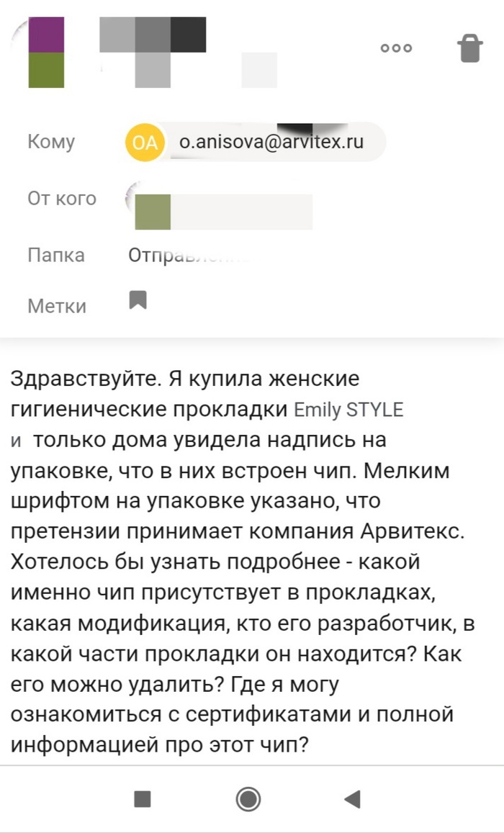Image resolution: width=504 pixels, height=833 pixels.
Task: Tap the Android recent apps square
Action: point(143,798)
